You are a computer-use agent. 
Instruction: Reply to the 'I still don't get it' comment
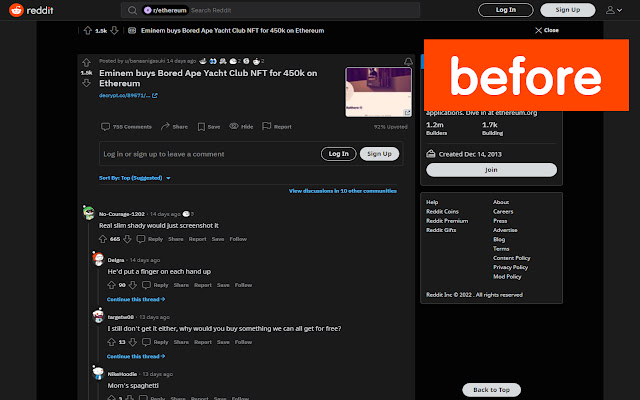(155, 342)
